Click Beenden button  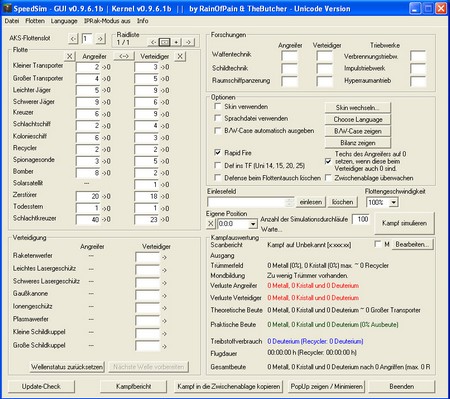[x=402, y=386]
